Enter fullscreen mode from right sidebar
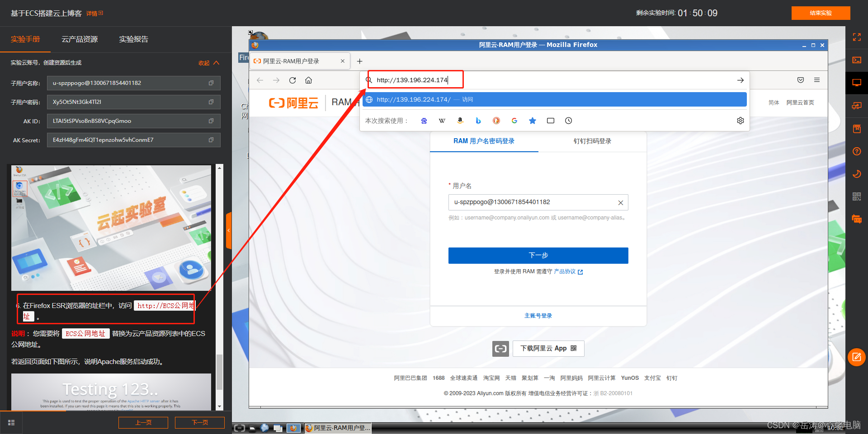This screenshot has height=434, width=868. pos(857,37)
